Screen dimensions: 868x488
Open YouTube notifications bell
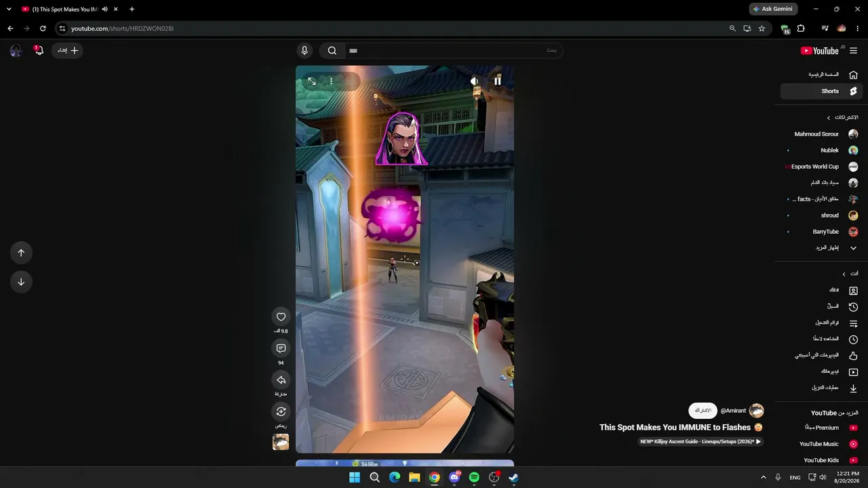[39, 50]
